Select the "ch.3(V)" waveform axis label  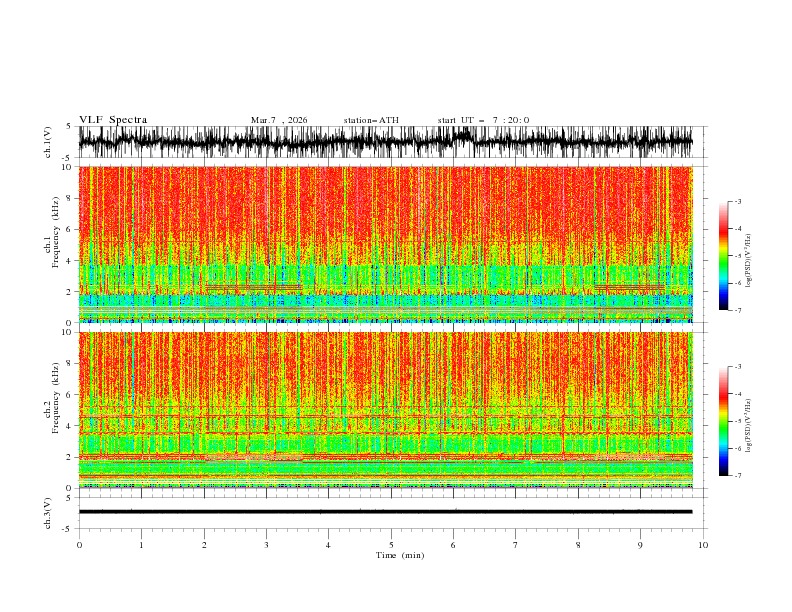tap(48, 513)
